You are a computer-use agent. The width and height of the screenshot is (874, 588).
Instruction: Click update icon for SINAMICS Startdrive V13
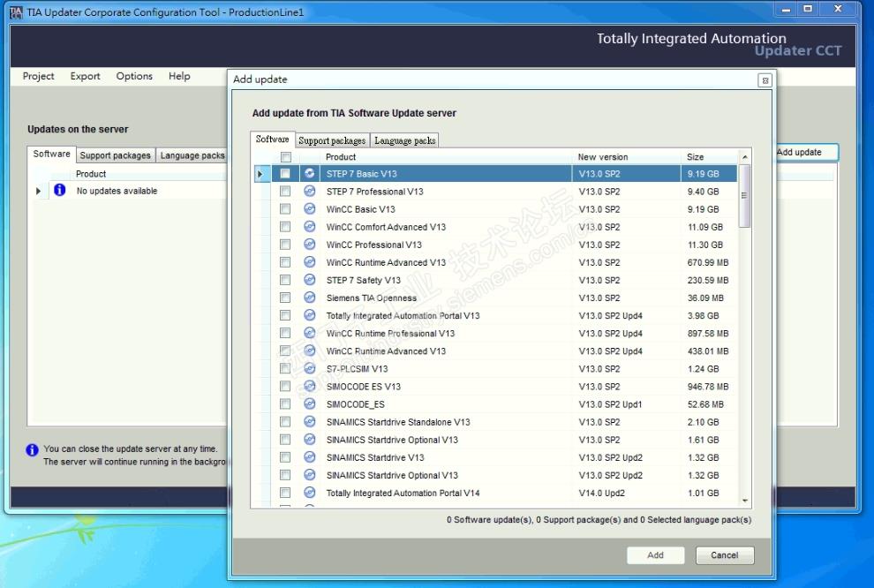pos(309,457)
